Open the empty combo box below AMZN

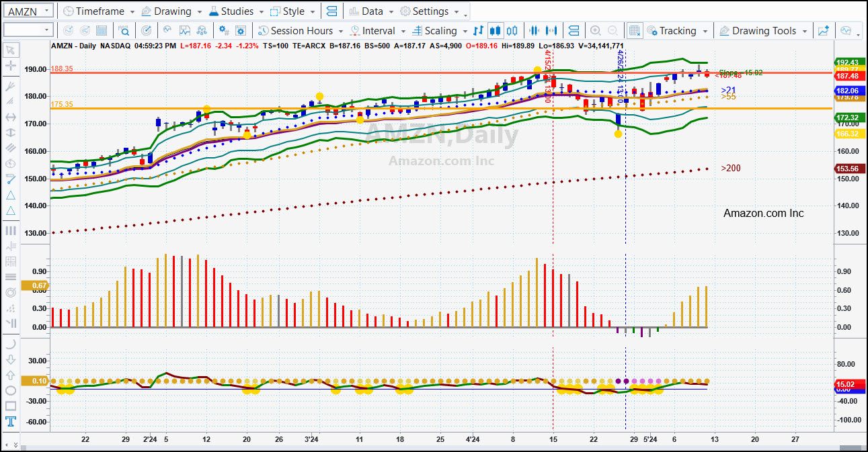[x=28, y=30]
